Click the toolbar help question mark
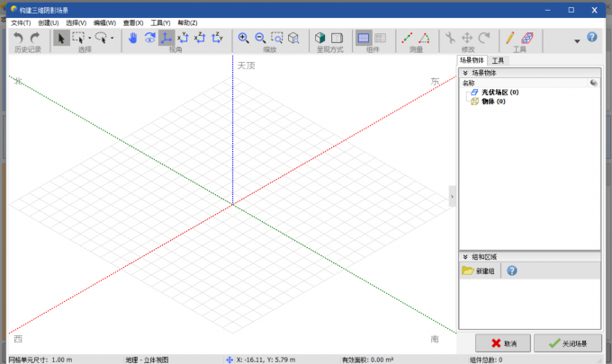The height and width of the screenshot is (364, 612). coord(592,37)
